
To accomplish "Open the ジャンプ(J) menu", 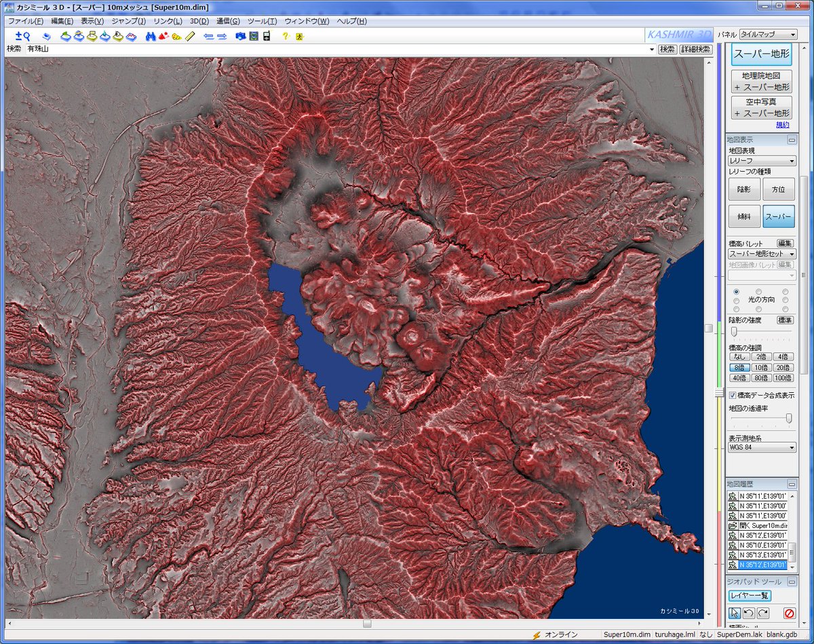I will (128, 21).
